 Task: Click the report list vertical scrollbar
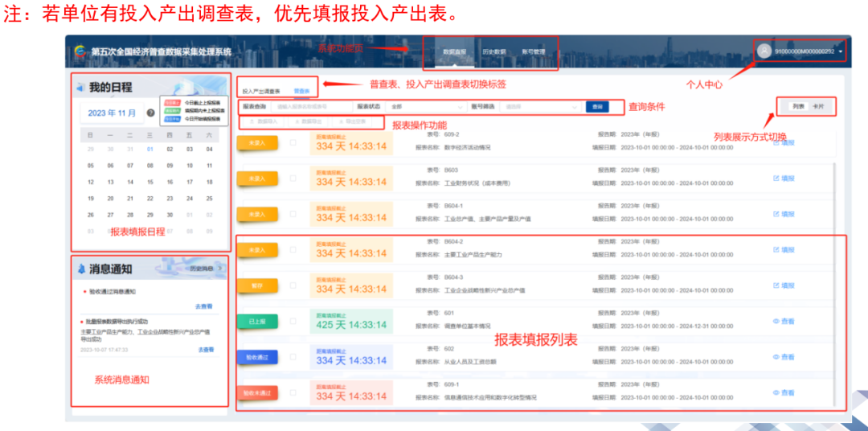point(834,282)
